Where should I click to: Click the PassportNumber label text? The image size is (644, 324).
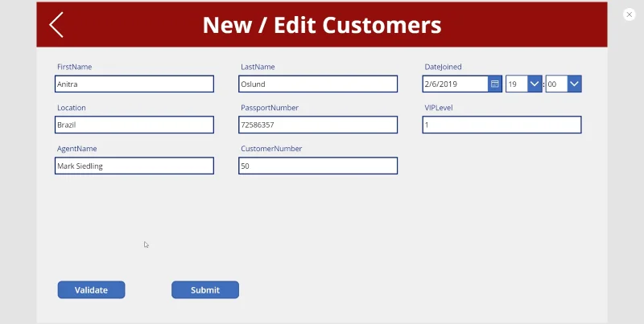(270, 108)
